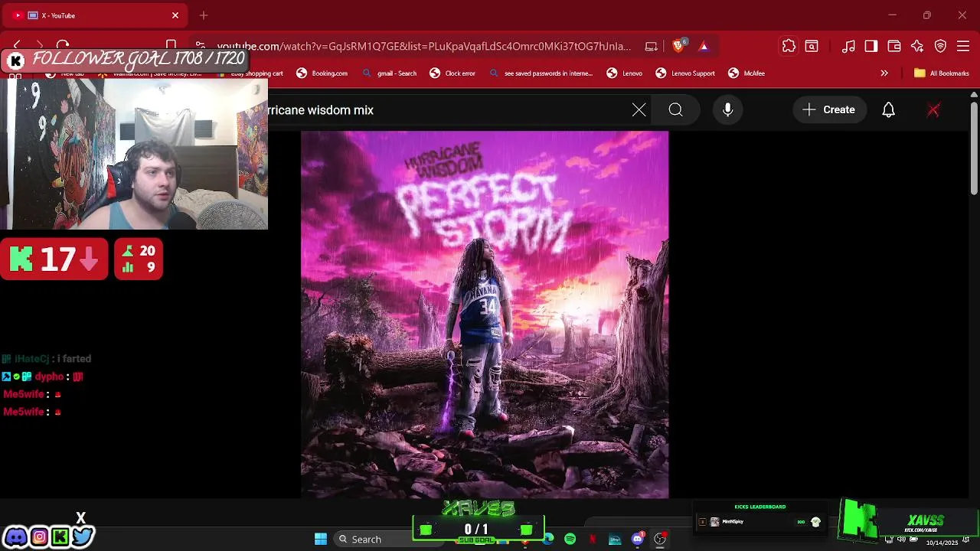
Task: Open the Lenovo Support bookmark
Action: (685, 73)
